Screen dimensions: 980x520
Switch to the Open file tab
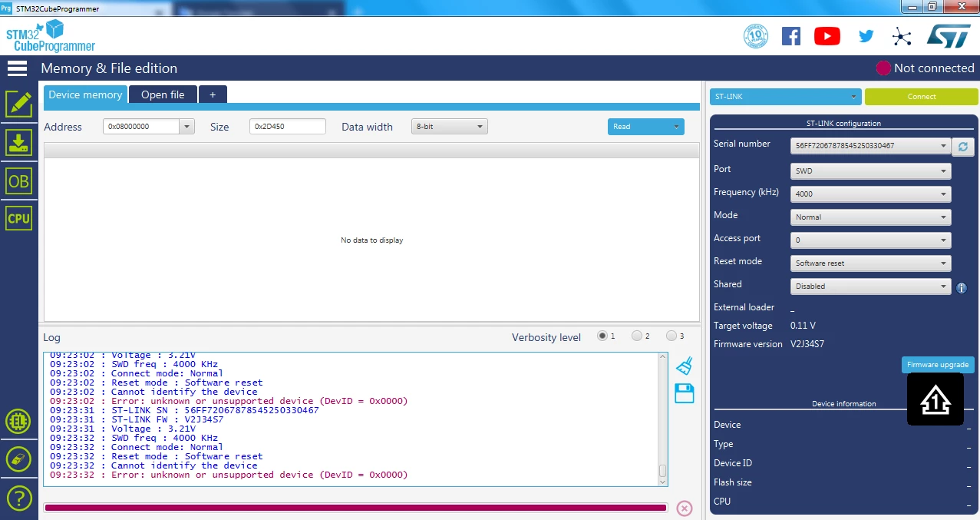pyautogui.click(x=163, y=94)
